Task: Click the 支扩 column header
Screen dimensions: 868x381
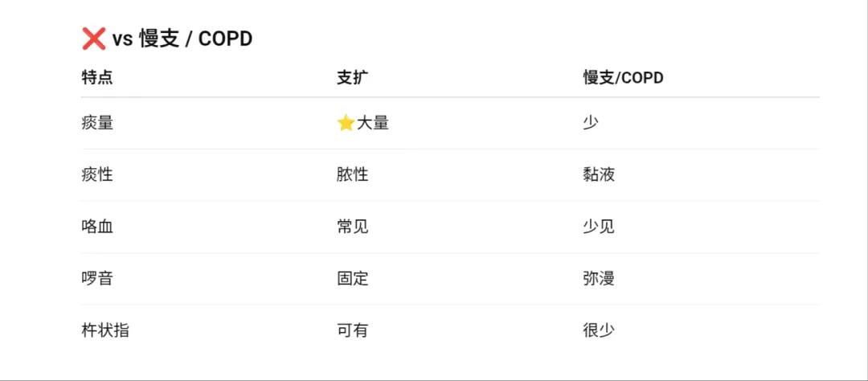Action: pos(353,78)
